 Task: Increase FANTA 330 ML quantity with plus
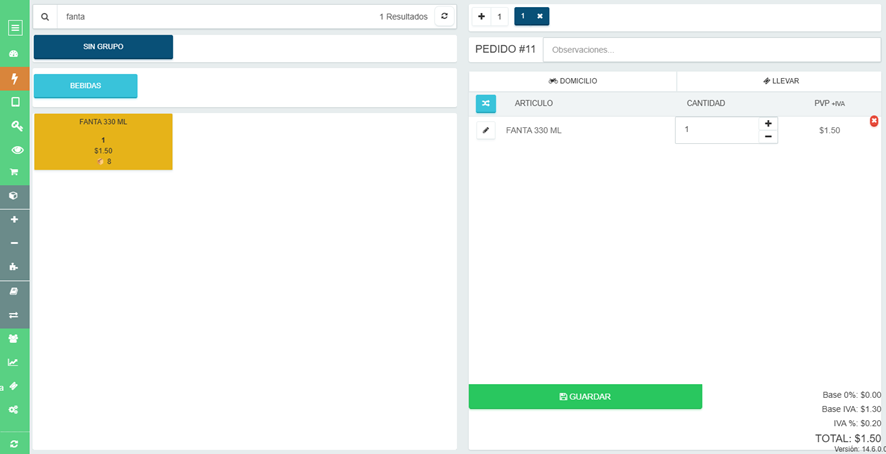(x=768, y=124)
